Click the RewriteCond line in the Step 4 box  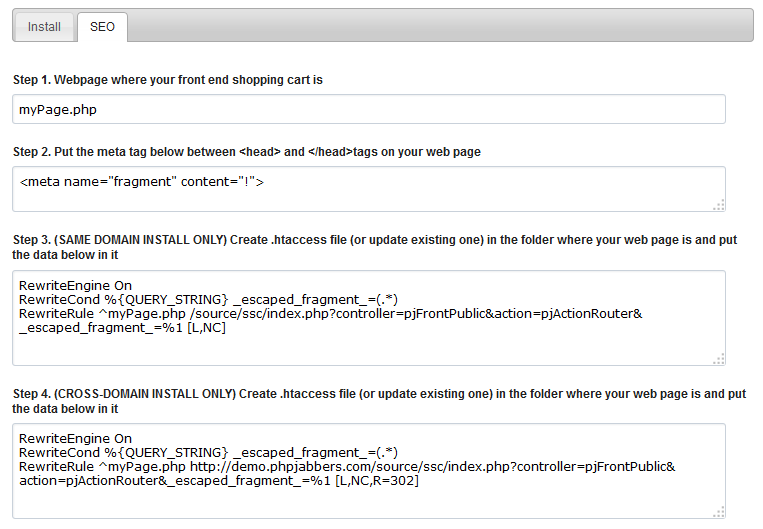point(208,453)
